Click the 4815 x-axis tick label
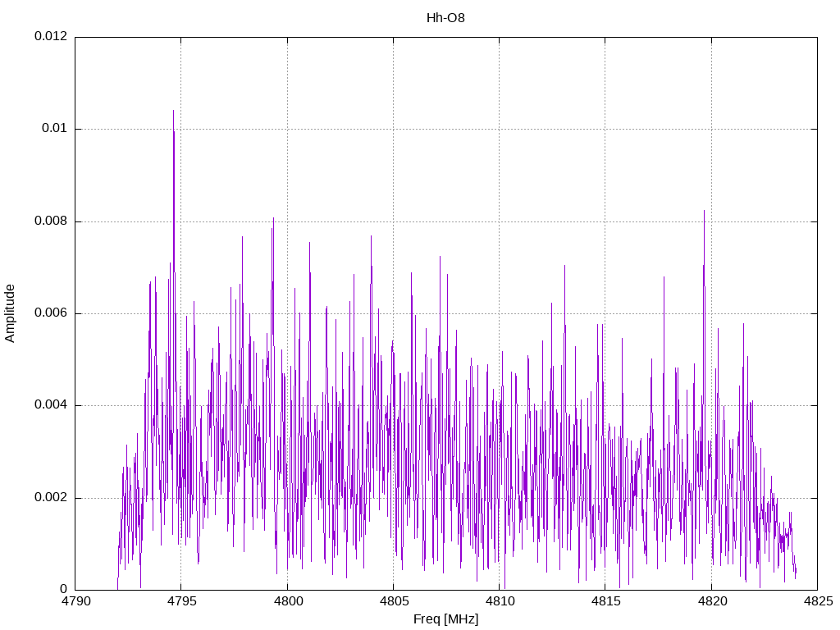Viewport: 840px width, 630px height. click(606, 601)
